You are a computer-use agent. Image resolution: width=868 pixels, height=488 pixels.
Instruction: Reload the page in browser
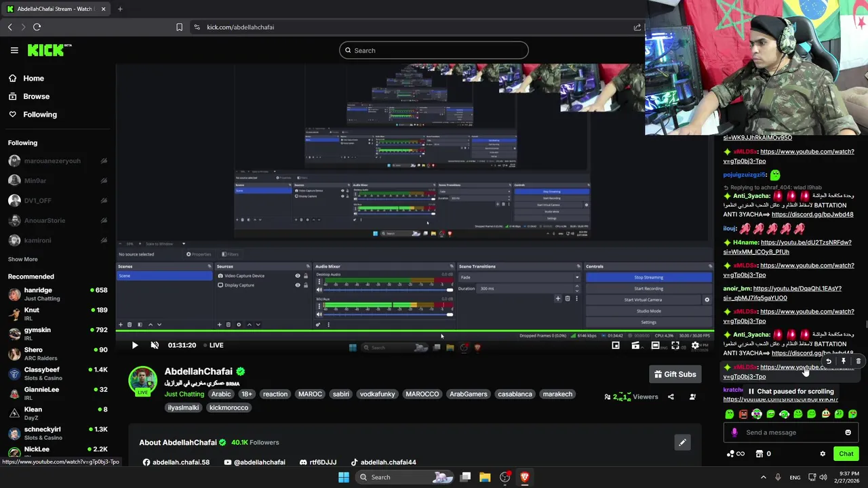[x=37, y=27]
